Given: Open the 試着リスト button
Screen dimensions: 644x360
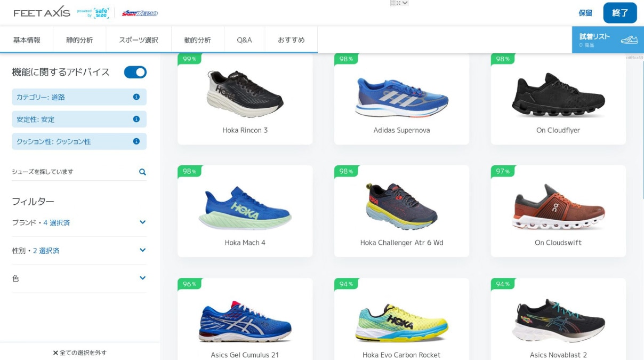Looking at the screenshot, I should pos(608,40).
